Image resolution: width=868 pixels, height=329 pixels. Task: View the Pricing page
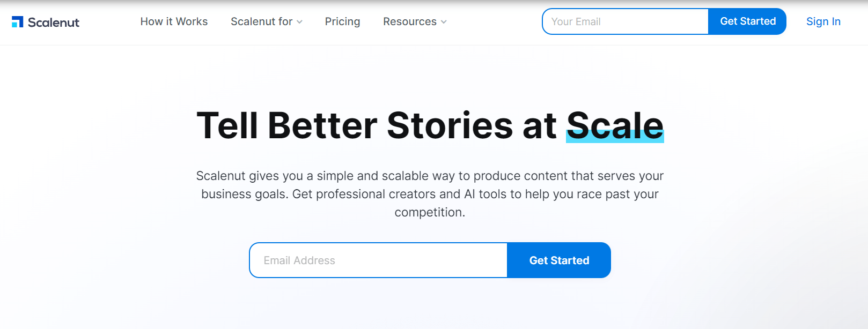click(x=342, y=21)
